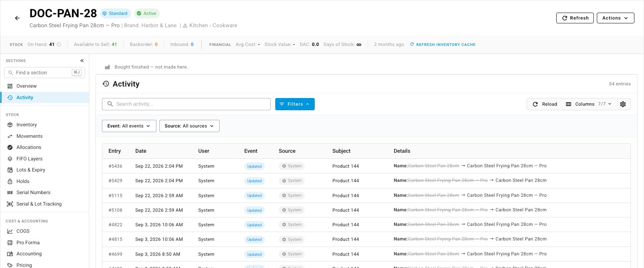Click the date Sep 3, 2026 8:50 AM on #4699
This screenshot has height=268, width=644.
pos(158,254)
